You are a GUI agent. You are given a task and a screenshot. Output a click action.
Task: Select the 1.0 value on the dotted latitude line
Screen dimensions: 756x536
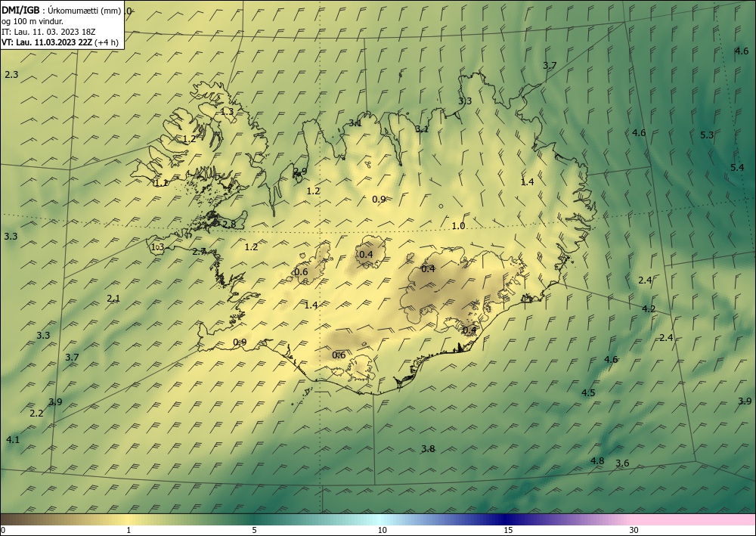point(458,225)
